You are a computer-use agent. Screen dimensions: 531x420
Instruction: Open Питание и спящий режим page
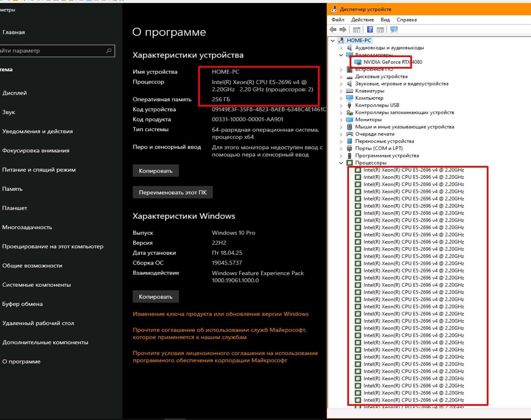(x=39, y=170)
